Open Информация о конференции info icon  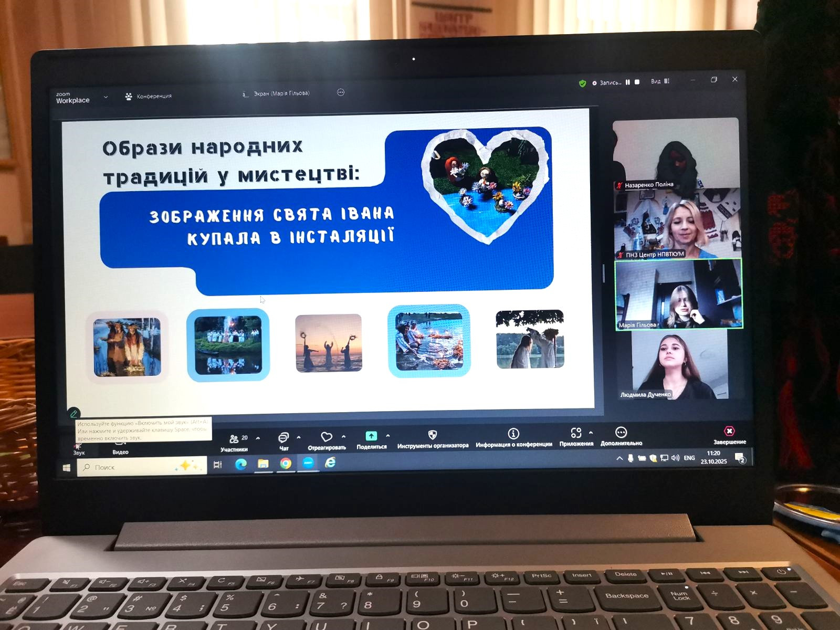(513, 434)
